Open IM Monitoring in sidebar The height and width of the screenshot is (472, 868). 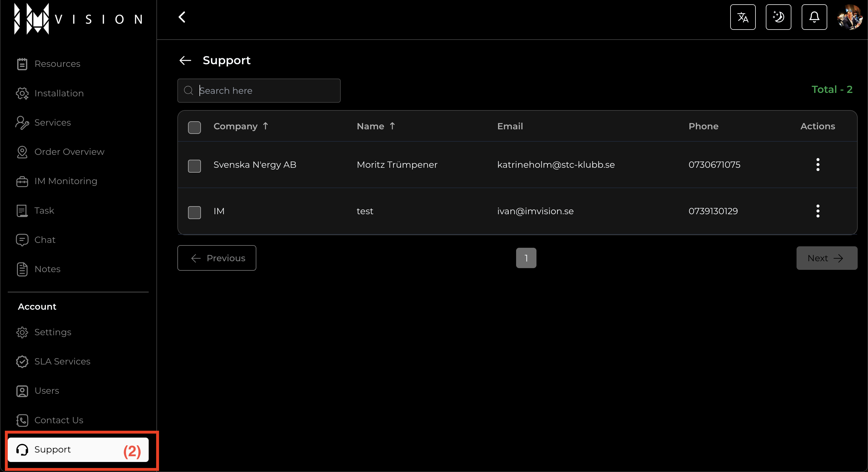point(66,181)
